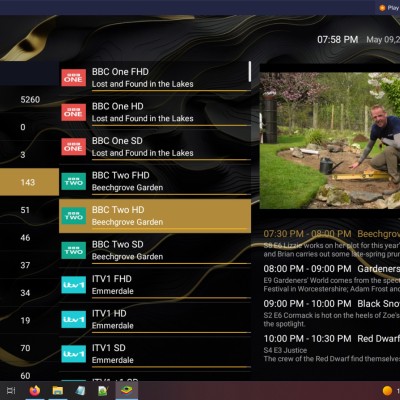Select the BBC One HD channel logo
The width and height of the screenshot is (400, 400).
click(74, 112)
